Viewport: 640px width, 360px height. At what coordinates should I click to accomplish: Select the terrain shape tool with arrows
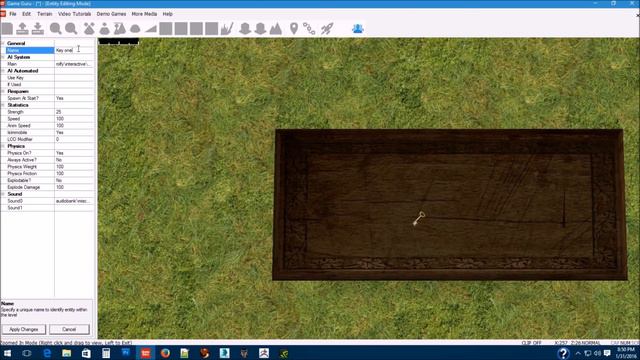(89, 29)
